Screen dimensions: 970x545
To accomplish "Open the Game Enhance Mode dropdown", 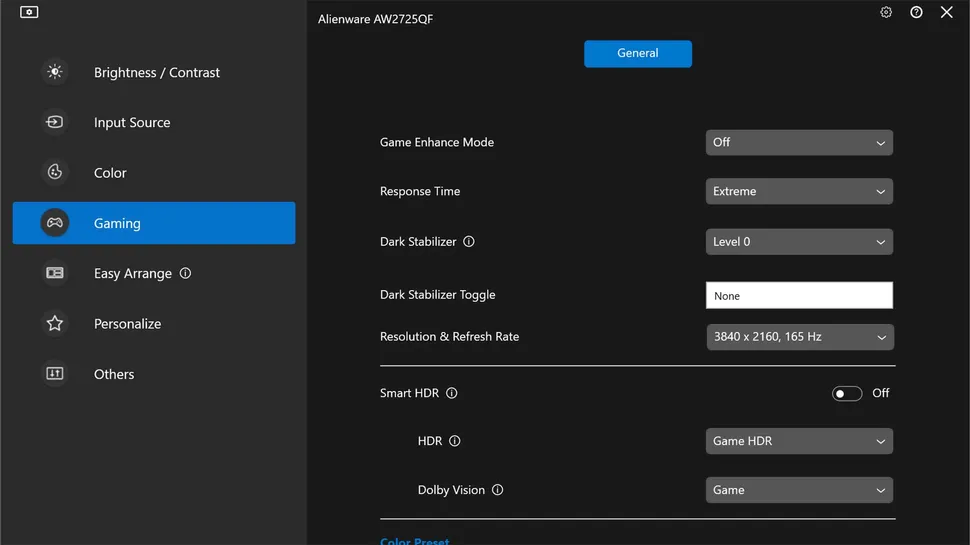I will pos(799,143).
